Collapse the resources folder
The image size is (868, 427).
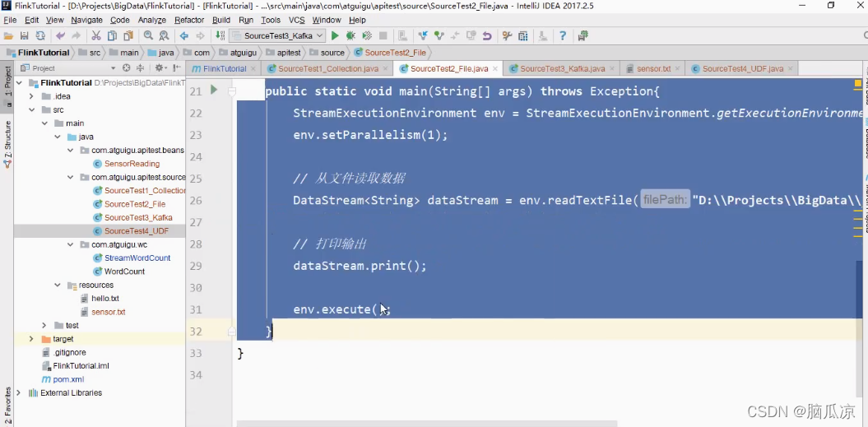pos(58,285)
